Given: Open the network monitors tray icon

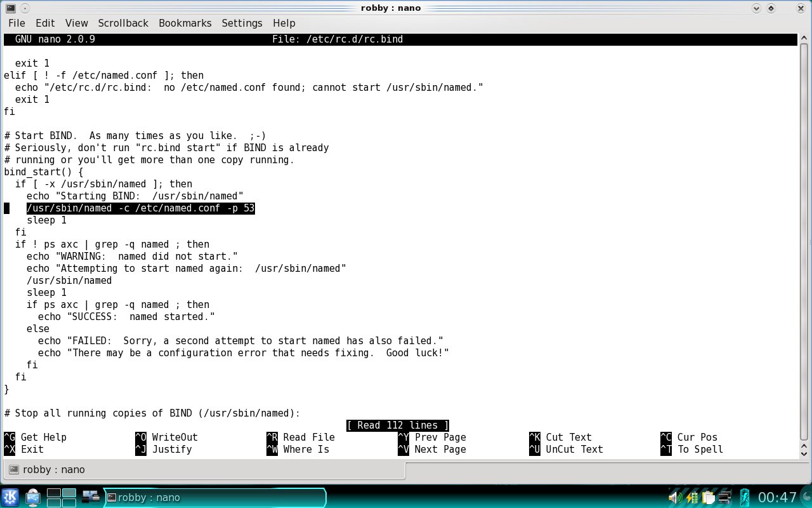Looking at the screenshot, I should 724,497.
